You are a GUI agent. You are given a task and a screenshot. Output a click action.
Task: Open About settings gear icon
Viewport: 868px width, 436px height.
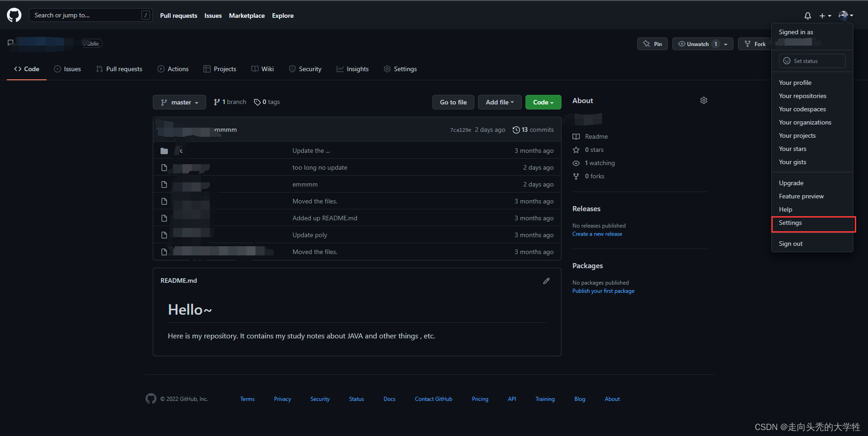pos(704,100)
